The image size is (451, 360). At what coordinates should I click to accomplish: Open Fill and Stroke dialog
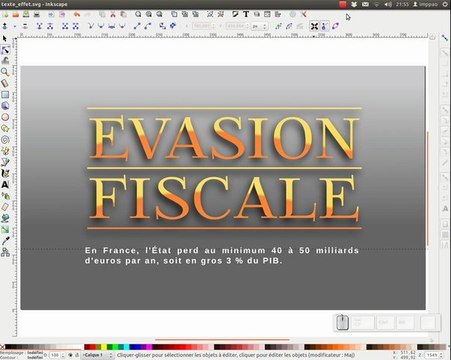click(x=235, y=14)
